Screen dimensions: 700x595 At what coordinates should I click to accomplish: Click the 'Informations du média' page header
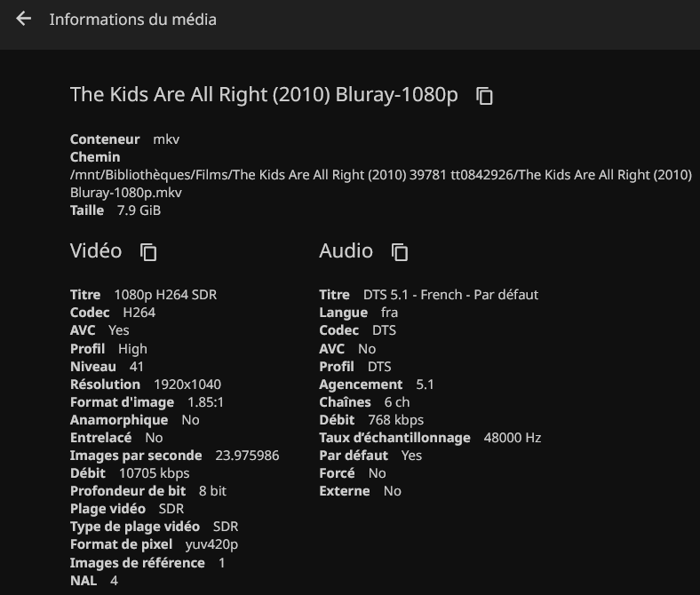pos(132,19)
